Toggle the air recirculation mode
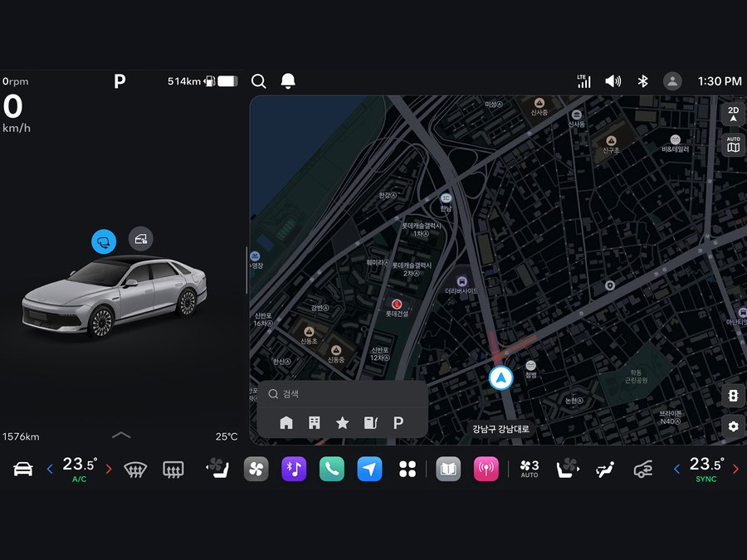 (643, 469)
